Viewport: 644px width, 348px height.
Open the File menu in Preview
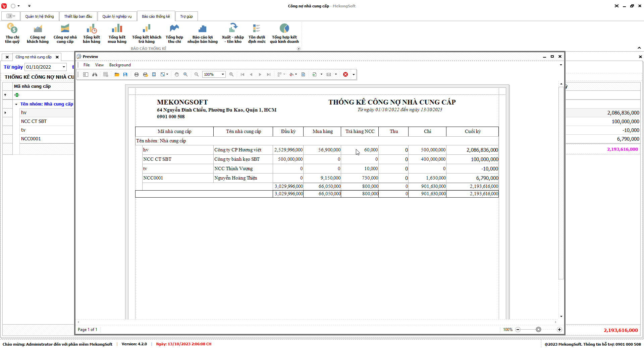point(87,65)
